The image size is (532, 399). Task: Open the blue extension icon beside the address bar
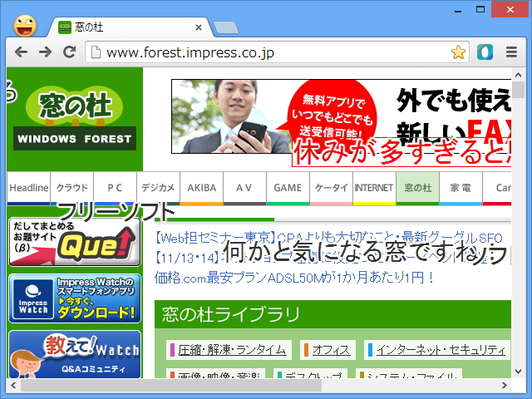point(485,52)
